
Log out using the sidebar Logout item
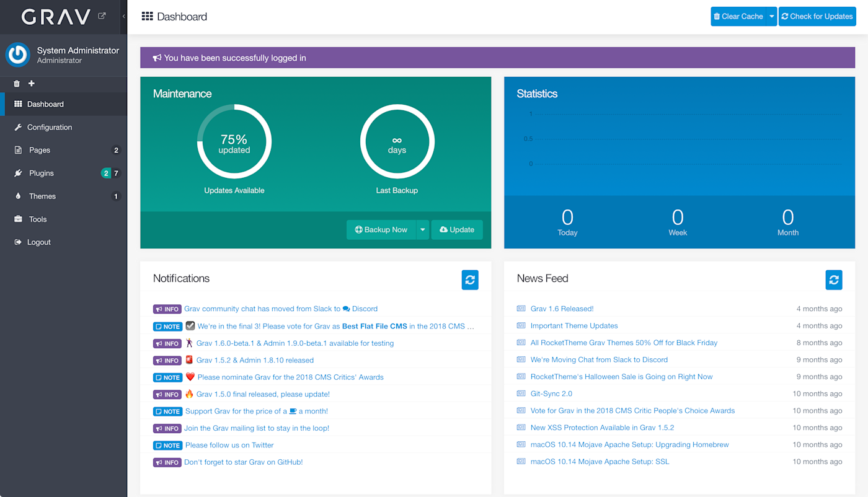click(x=63, y=242)
